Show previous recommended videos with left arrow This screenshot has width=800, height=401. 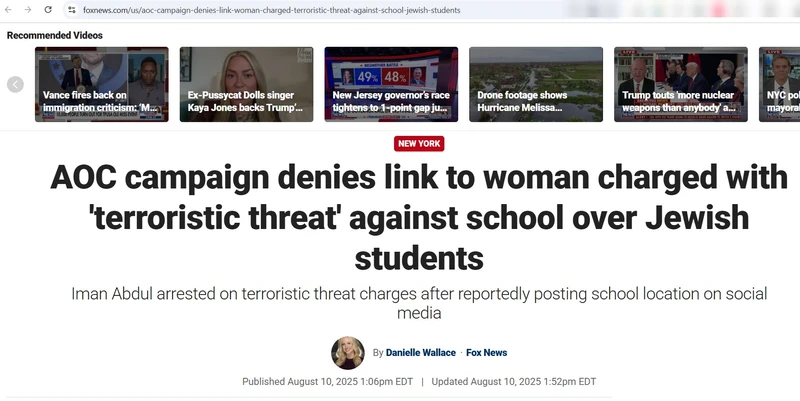[15, 84]
